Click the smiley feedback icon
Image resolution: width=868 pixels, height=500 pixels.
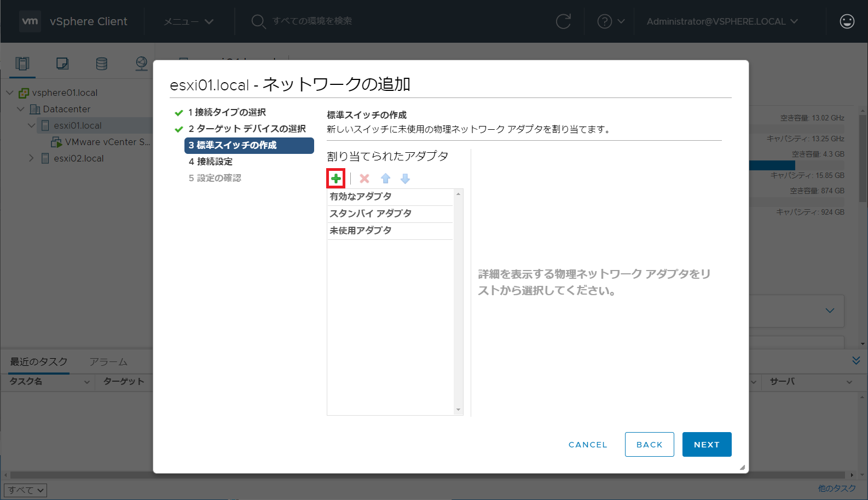[847, 21]
